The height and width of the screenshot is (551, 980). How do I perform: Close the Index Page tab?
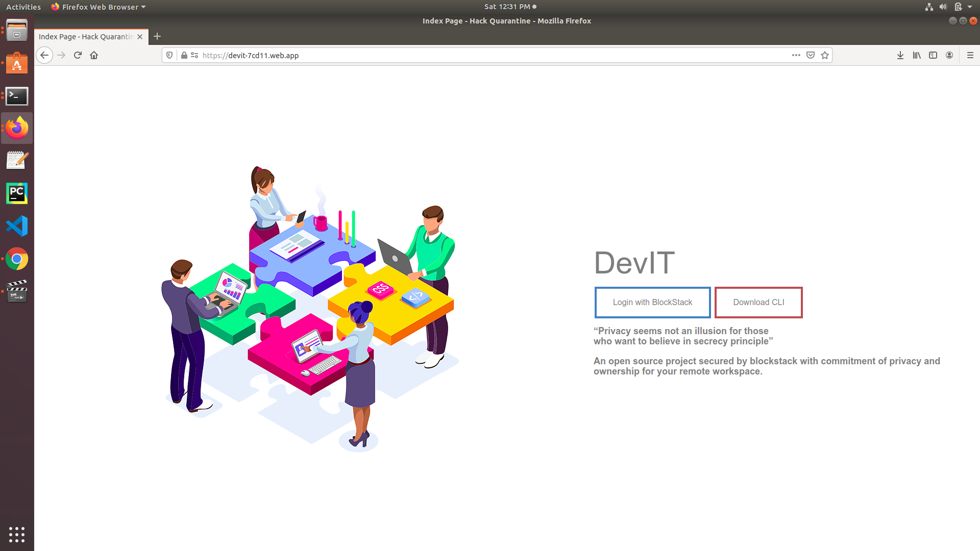[x=140, y=37]
